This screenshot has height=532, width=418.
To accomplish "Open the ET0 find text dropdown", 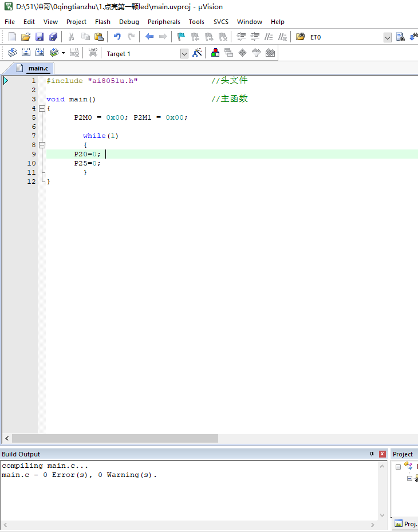I will click(x=388, y=37).
